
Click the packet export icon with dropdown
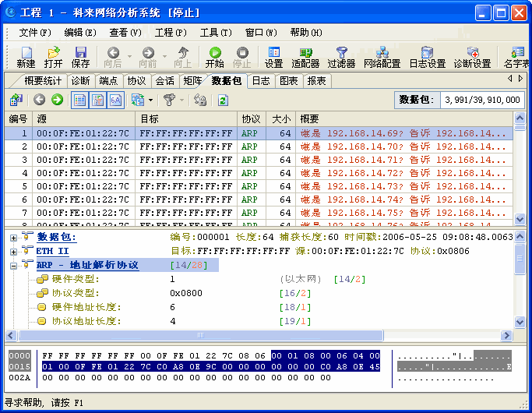137,100
